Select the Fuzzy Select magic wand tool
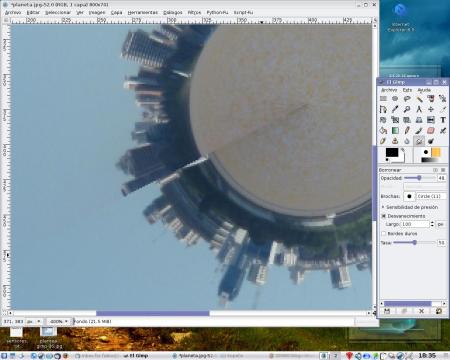Viewport: 450px width, 360px height. coord(419,99)
